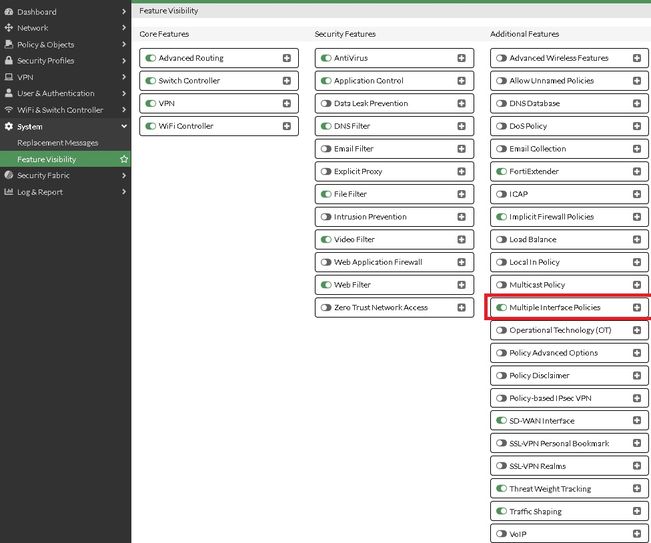This screenshot has width=651, height=543.
Task: Expand the Policy & Objects section arrow
Action: pos(124,45)
